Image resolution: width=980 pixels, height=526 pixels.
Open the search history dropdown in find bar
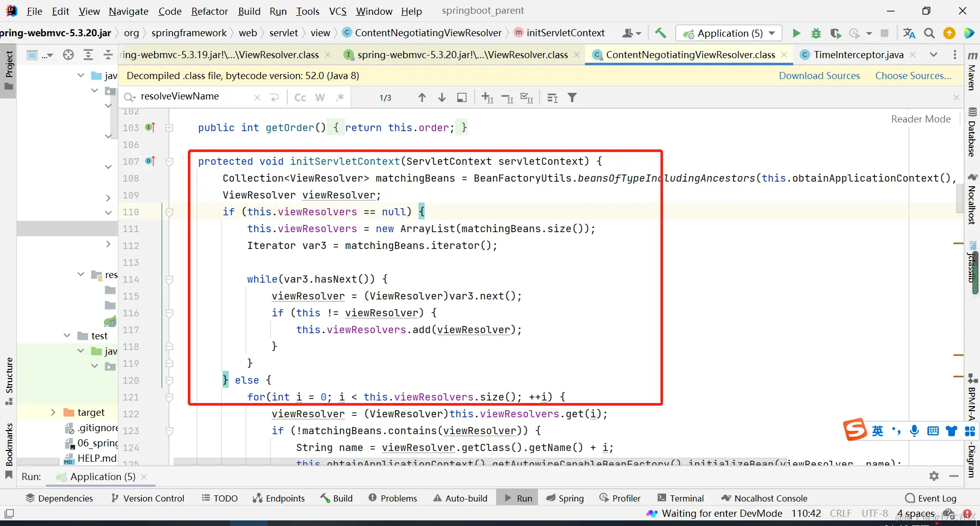130,97
